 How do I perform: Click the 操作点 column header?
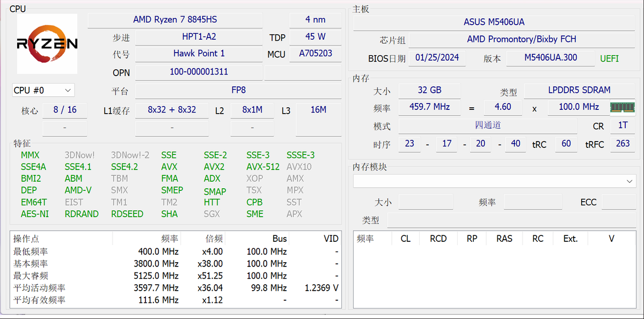(26, 239)
